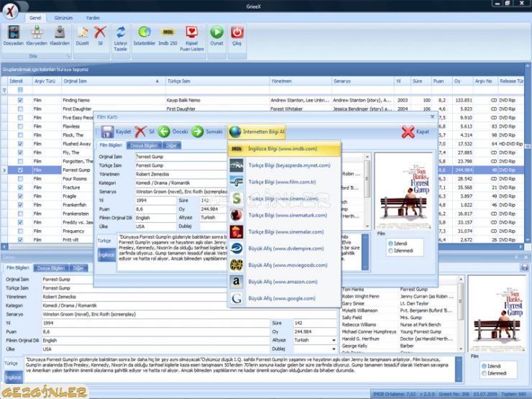This screenshot has height=399, width=532.
Task: Toggle İzlendi checkbox for Finding Nemo
Action: (20, 100)
